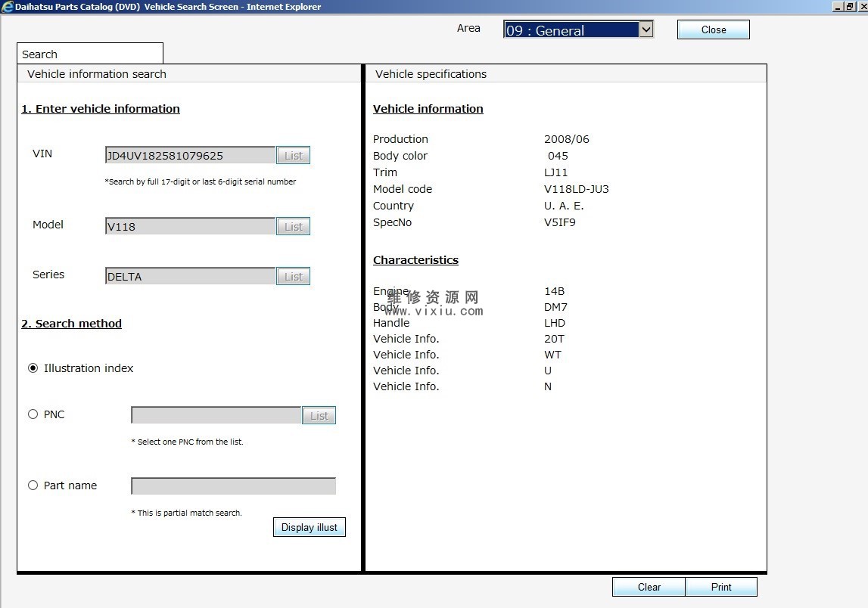Click the Series field containing DELTA
The width and height of the screenshot is (868, 608).
point(191,276)
